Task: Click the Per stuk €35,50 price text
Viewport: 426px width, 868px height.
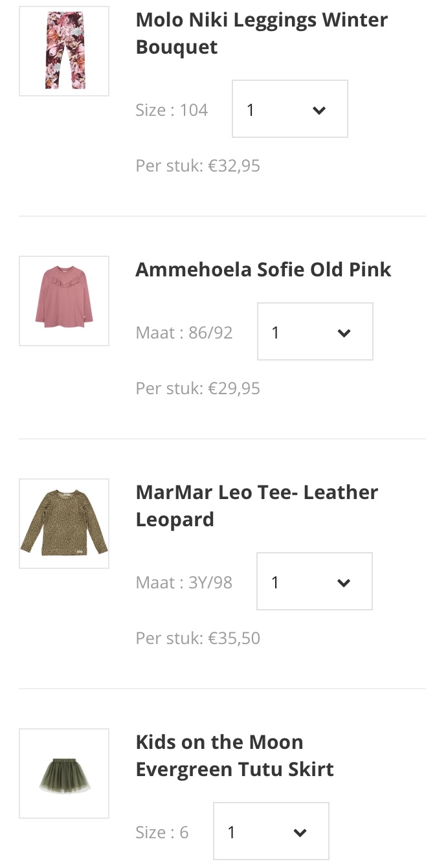Action: coord(197,638)
